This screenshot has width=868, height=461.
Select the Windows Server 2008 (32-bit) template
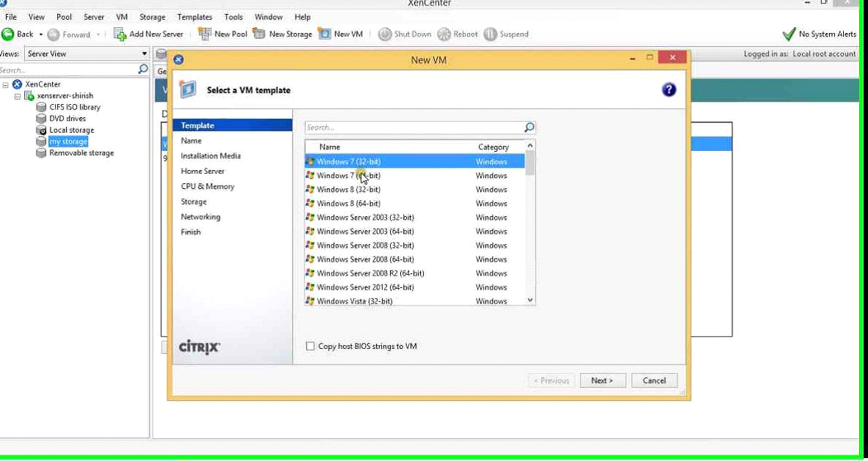tap(414, 246)
